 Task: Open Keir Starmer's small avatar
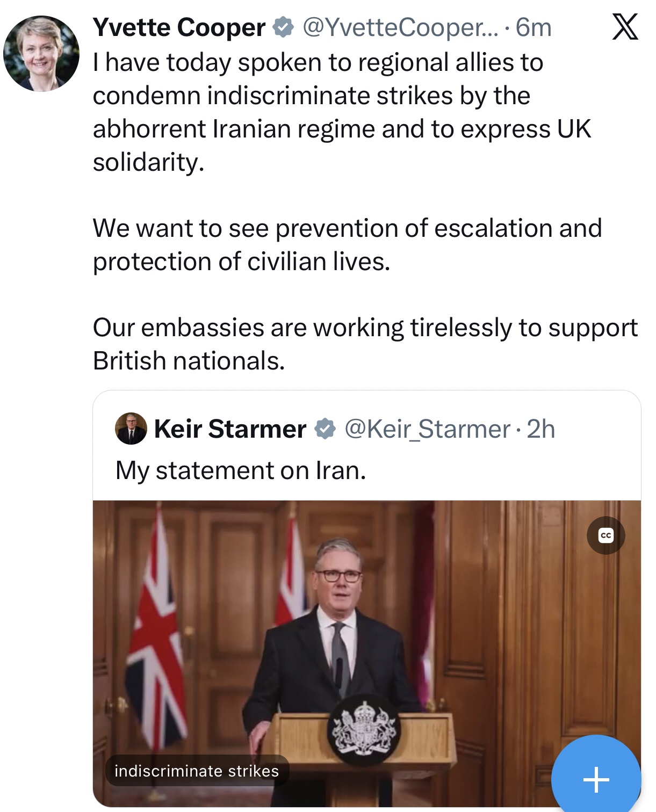click(x=131, y=429)
